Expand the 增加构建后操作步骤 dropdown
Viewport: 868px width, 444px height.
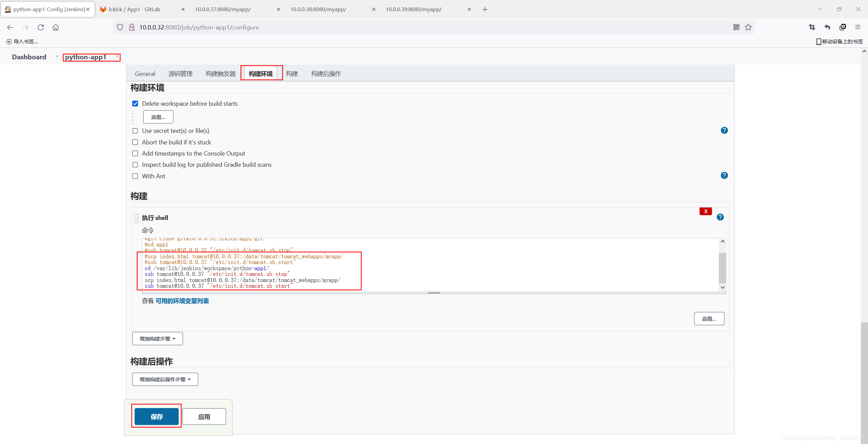pyautogui.click(x=165, y=379)
